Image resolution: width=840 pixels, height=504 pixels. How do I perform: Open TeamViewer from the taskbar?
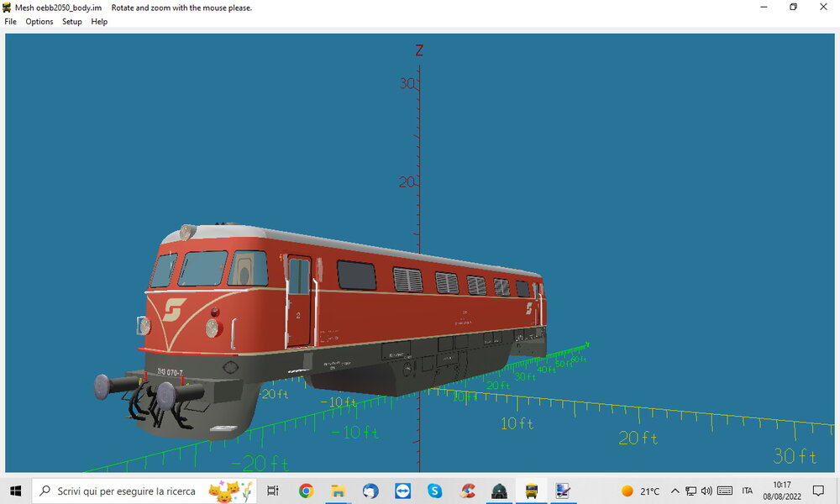pyautogui.click(x=402, y=491)
